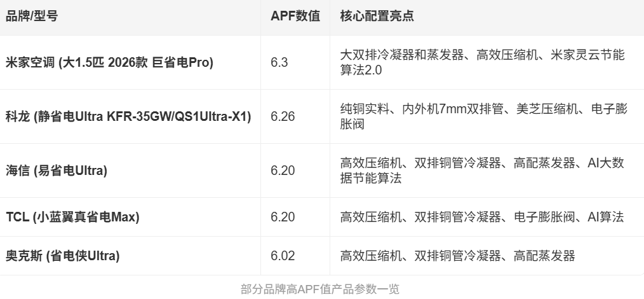The height and width of the screenshot is (299, 644).
Task: Click the APF数值 column header
Action: click(295, 17)
